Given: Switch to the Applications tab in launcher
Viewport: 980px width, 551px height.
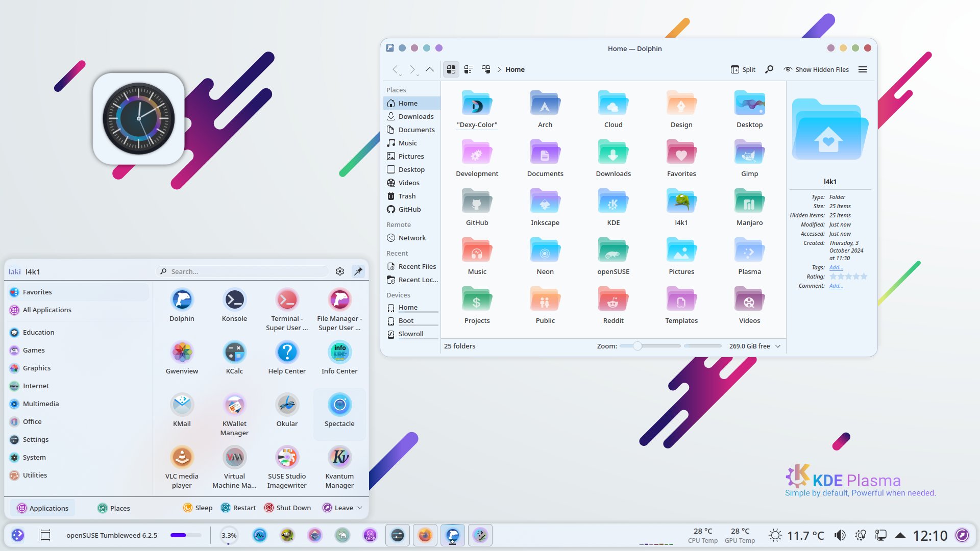Looking at the screenshot, I should (43, 508).
